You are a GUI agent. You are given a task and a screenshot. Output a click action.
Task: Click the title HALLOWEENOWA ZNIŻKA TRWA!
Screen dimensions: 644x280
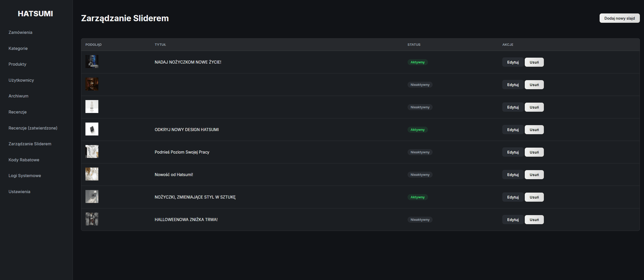186,220
